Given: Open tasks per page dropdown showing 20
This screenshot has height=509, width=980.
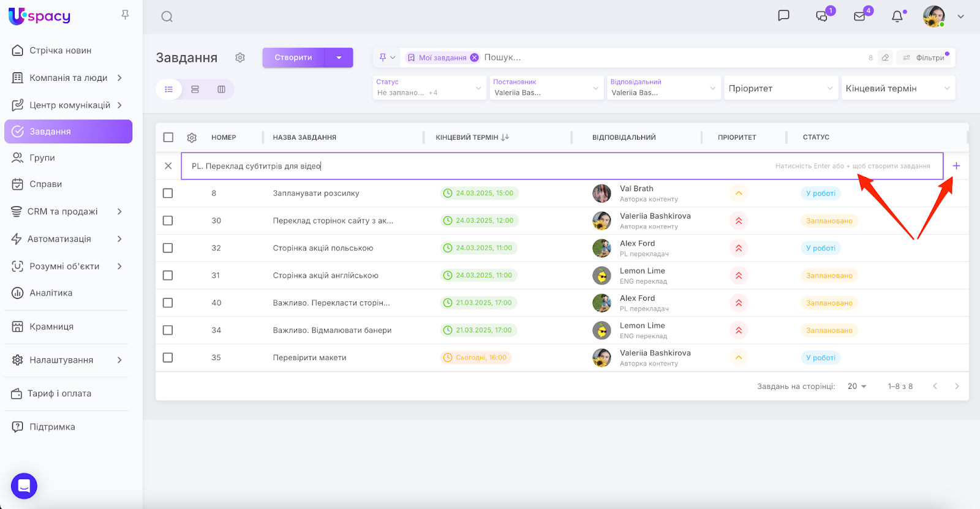Looking at the screenshot, I should click(x=857, y=386).
